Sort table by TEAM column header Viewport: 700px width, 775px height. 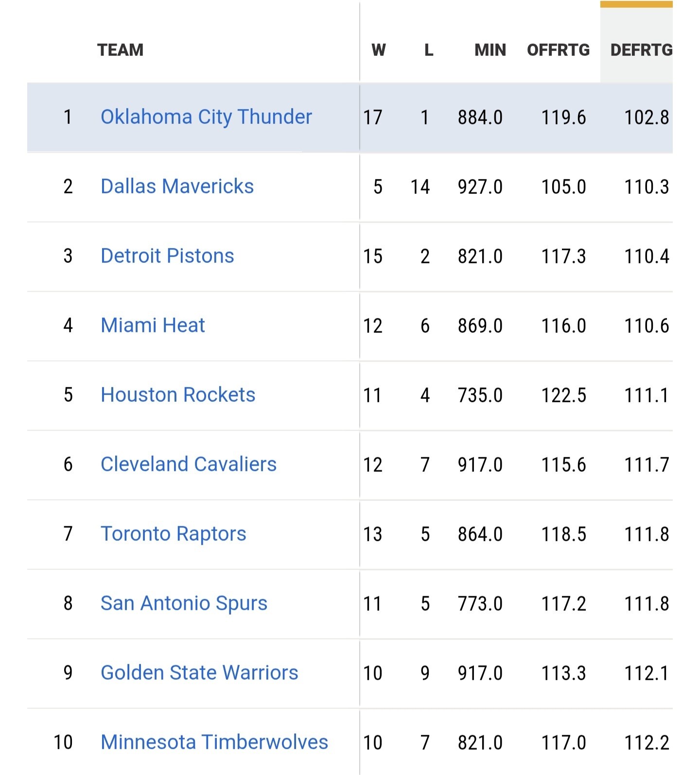pos(120,50)
